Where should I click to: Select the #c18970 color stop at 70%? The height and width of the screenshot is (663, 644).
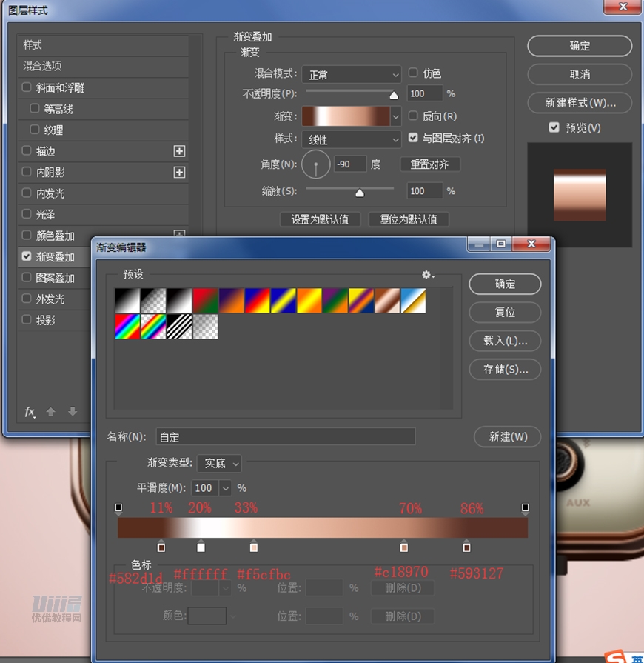(404, 547)
